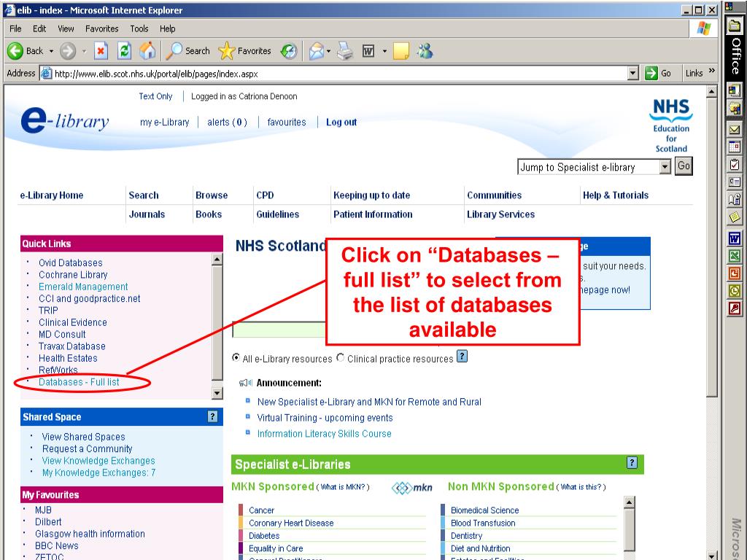Click the Forward arrow icon
Viewport: 747px width, 560px height.
click(68, 51)
